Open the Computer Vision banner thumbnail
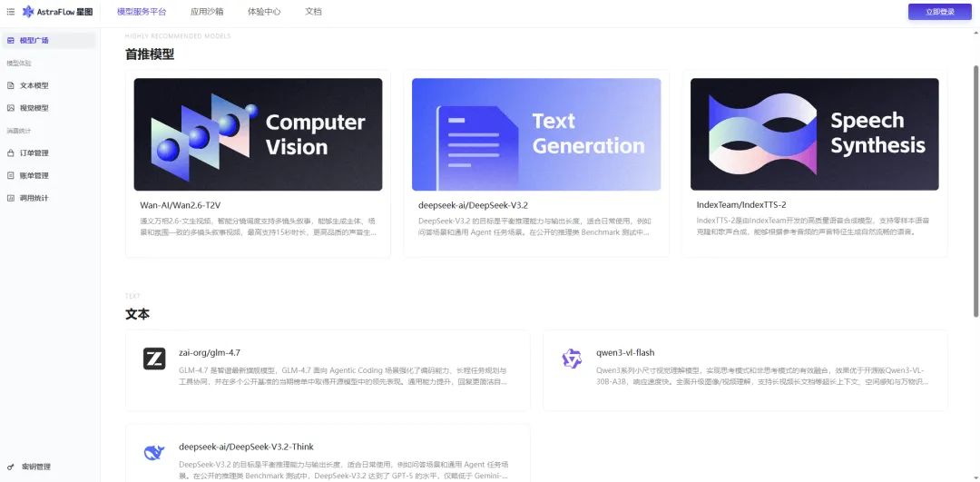The width and height of the screenshot is (980, 482). [258, 134]
